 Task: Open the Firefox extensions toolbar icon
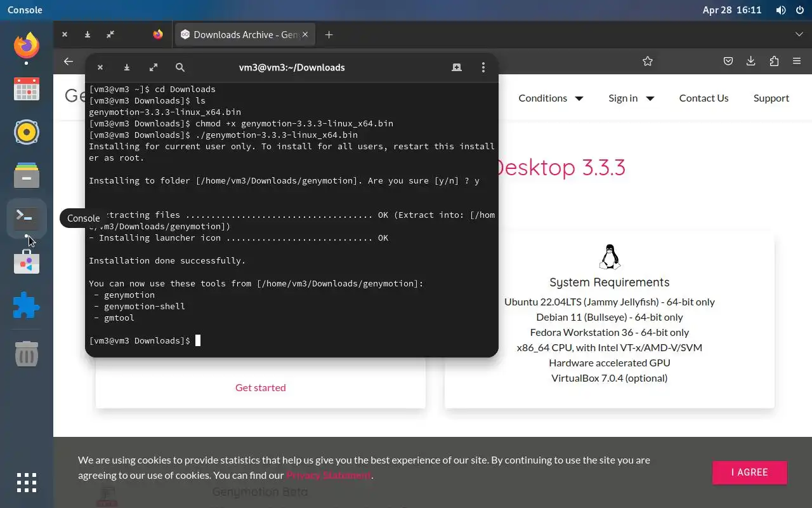pyautogui.click(x=774, y=61)
